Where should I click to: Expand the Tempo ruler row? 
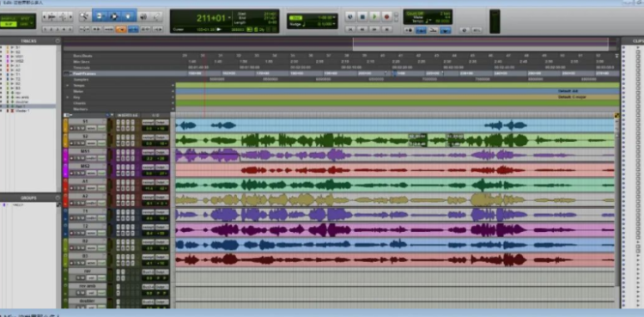pyautogui.click(x=68, y=85)
